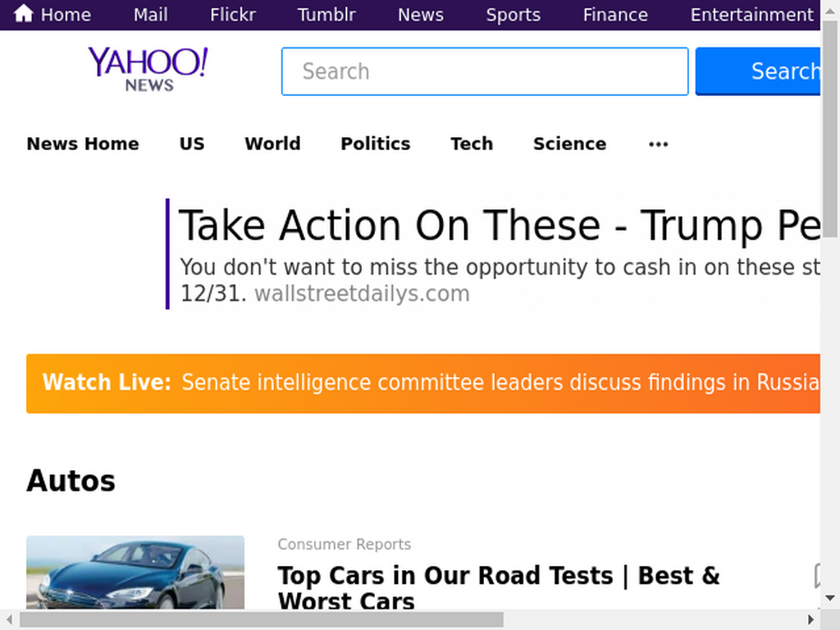The height and width of the screenshot is (630, 840).
Task: Open the Tech news section
Action: (x=472, y=144)
